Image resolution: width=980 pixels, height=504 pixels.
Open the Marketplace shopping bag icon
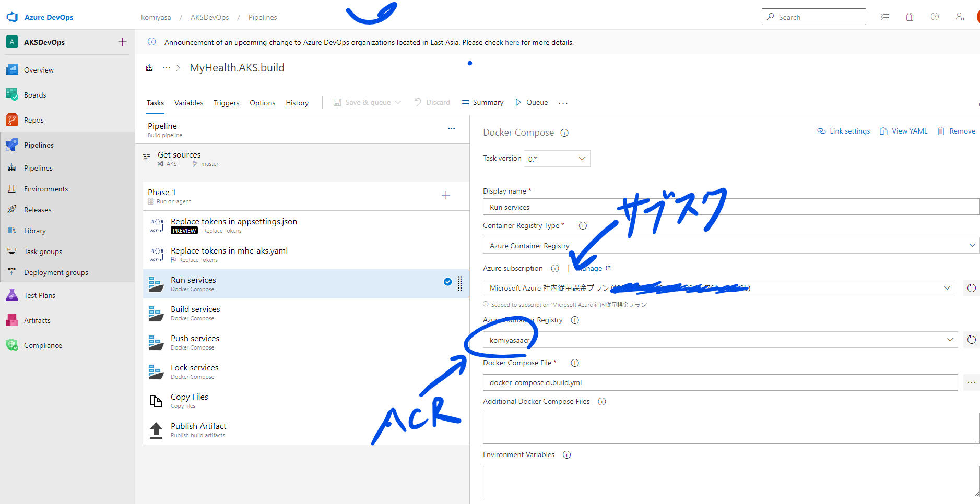(910, 17)
